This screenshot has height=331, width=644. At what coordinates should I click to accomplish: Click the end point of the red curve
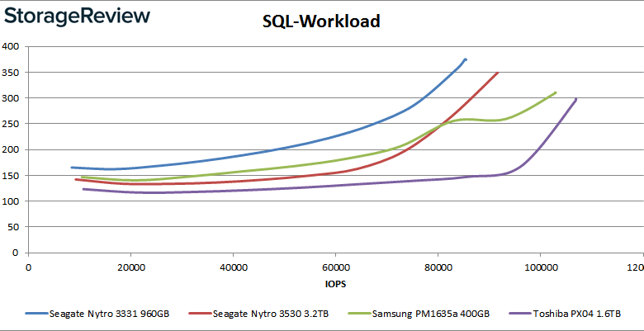[498, 73]
